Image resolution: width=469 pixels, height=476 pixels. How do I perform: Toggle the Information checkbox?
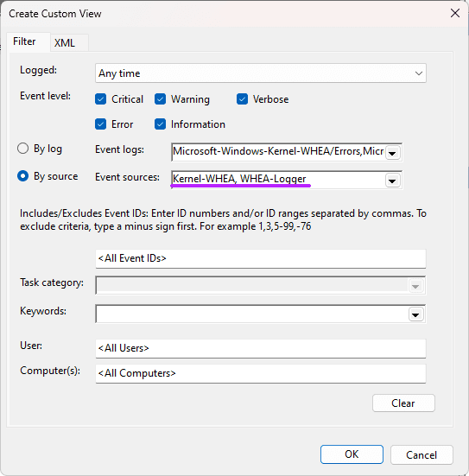[x=160, y=124]
